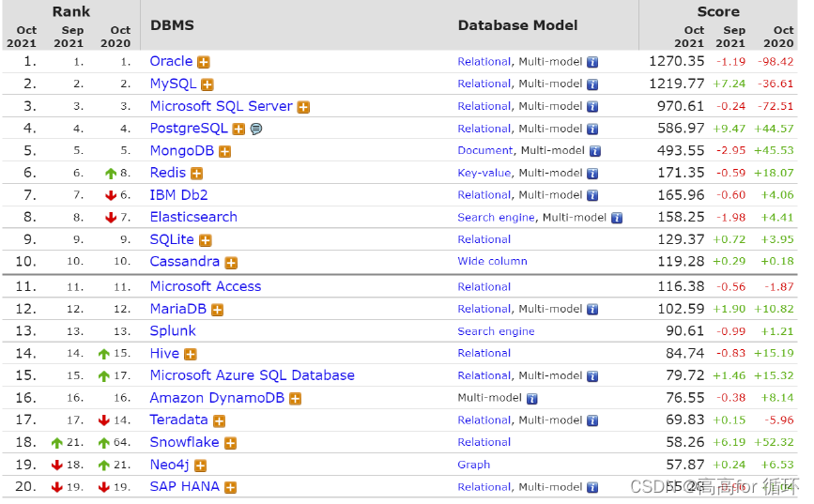The image size is (814, 504).
Task: Click the info icon in the SAP HANA row
Action: (x=592, y=488)
